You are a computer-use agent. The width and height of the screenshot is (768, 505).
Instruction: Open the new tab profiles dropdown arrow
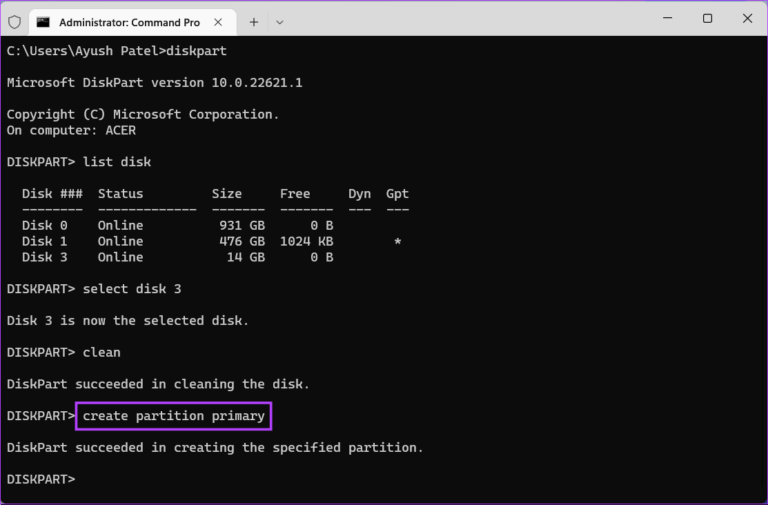pos(280,22)
